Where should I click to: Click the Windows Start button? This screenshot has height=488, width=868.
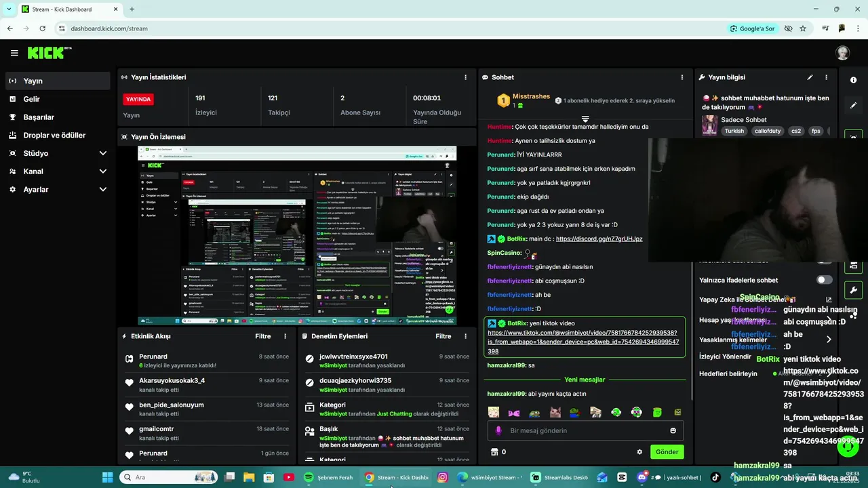pyautogui.click(x=108, y=477)
